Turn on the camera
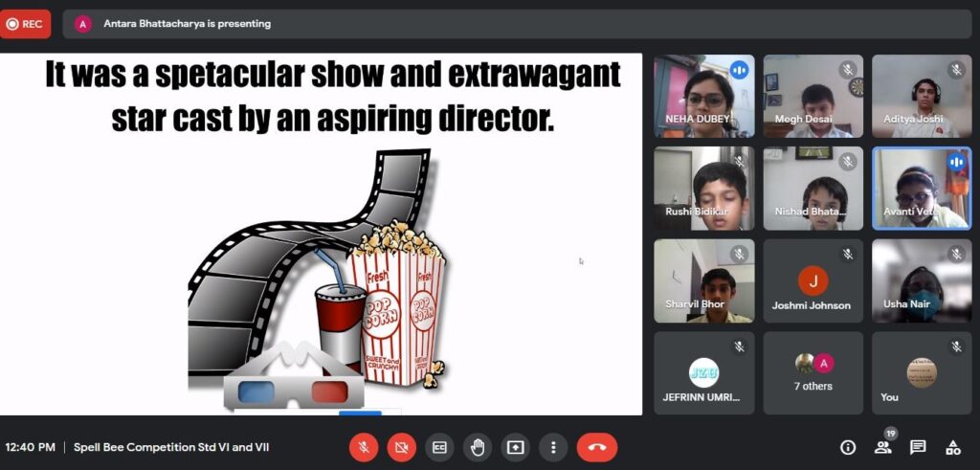 (402, 447)
